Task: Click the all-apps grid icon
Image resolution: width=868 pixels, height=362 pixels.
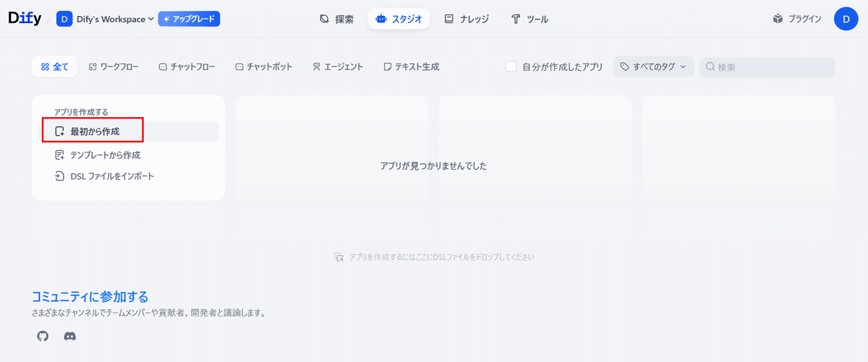Action: (45, 66)
